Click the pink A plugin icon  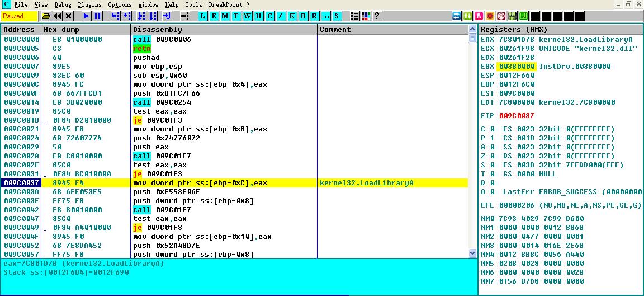[479, 16]
